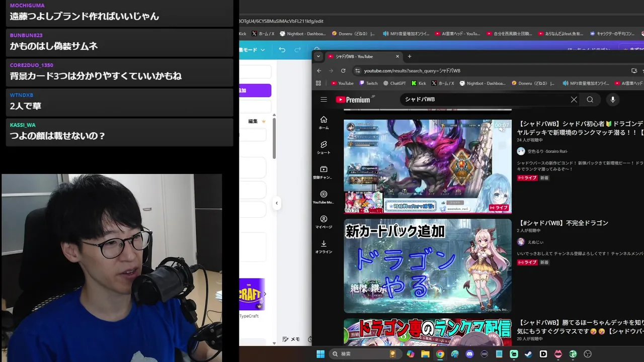Open Chrome from the taskbar
The width and height of the screenshot is (644, 362).
click(440, 354)
